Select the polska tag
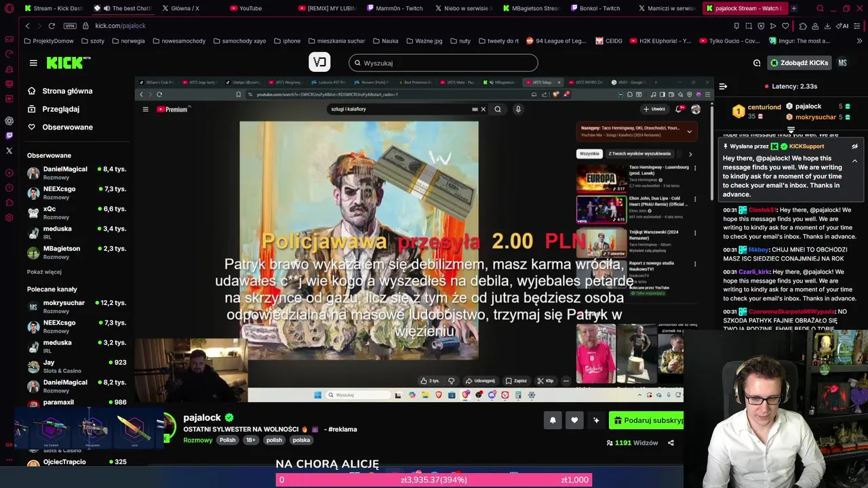This screenshot has height=488, width=868. [x=301, y=440]
